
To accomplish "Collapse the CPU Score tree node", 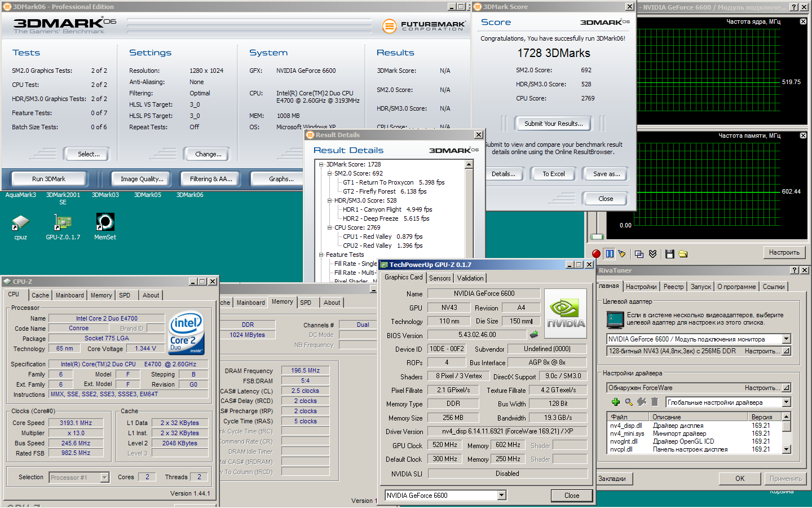I will [330, 227].
